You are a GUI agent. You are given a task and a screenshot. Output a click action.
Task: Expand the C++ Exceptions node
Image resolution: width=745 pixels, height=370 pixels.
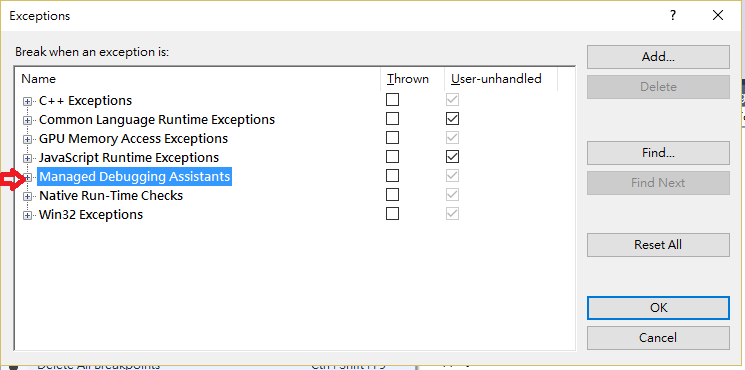[28, 101]
